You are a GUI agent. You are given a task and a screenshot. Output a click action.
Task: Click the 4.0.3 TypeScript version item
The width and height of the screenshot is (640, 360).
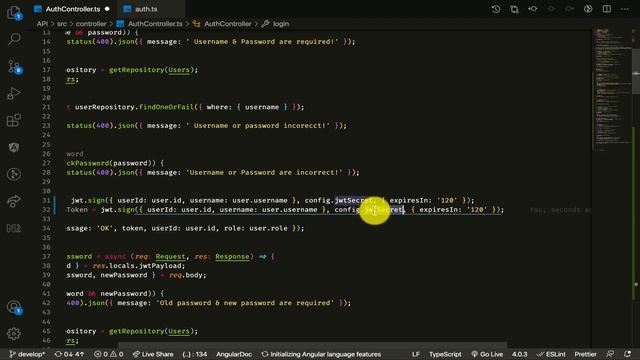tap(520, 354)
